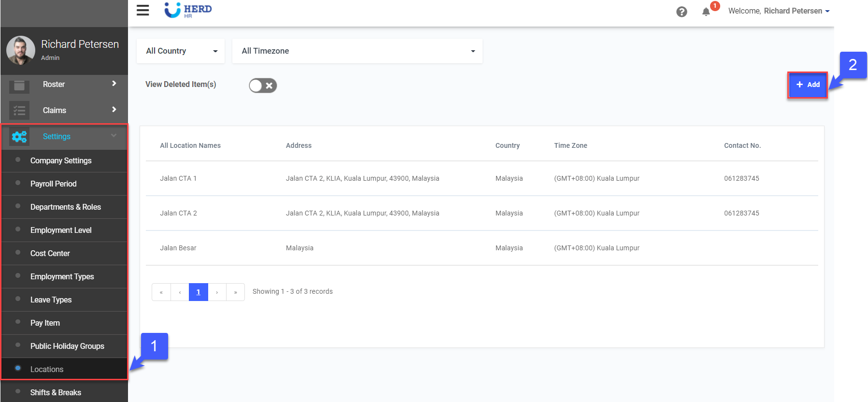Click Richard Petersen's profile picture
Image resolution: width=868 pixels, height=402 pixels.
(x=20, y=50)
